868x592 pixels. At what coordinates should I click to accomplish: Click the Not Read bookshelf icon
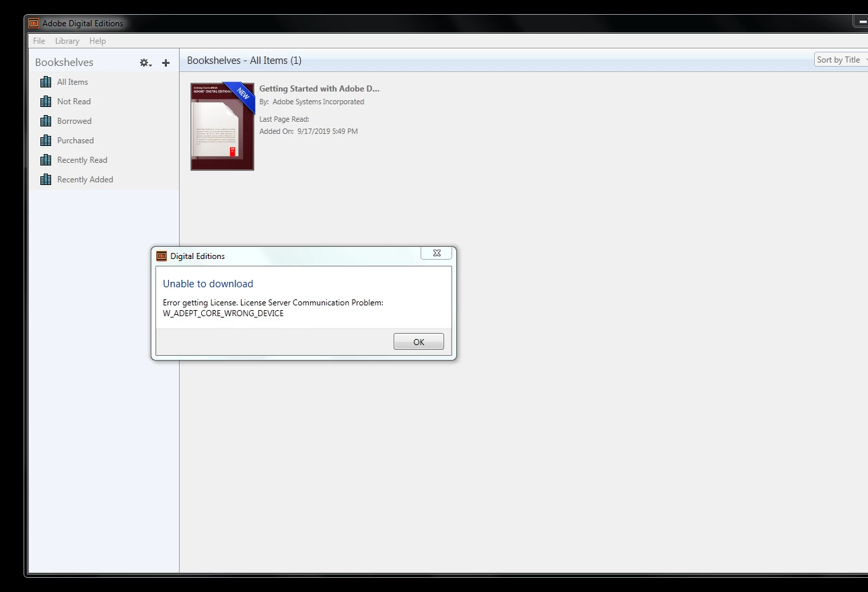click(46, 102)
